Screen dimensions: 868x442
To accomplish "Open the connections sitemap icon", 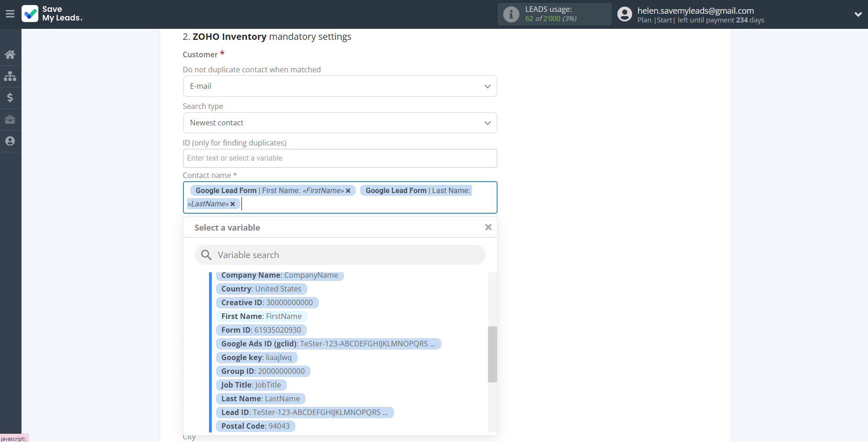I will point(10,76).
